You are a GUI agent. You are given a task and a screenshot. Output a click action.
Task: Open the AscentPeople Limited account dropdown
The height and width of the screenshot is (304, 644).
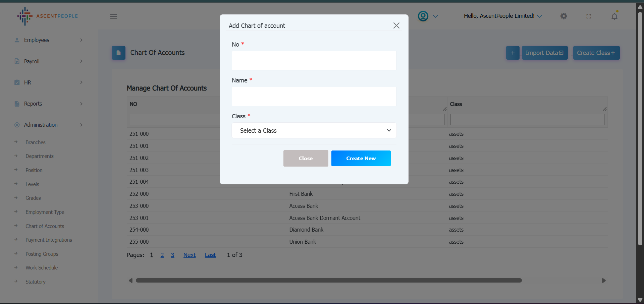(x=503, y=16)
